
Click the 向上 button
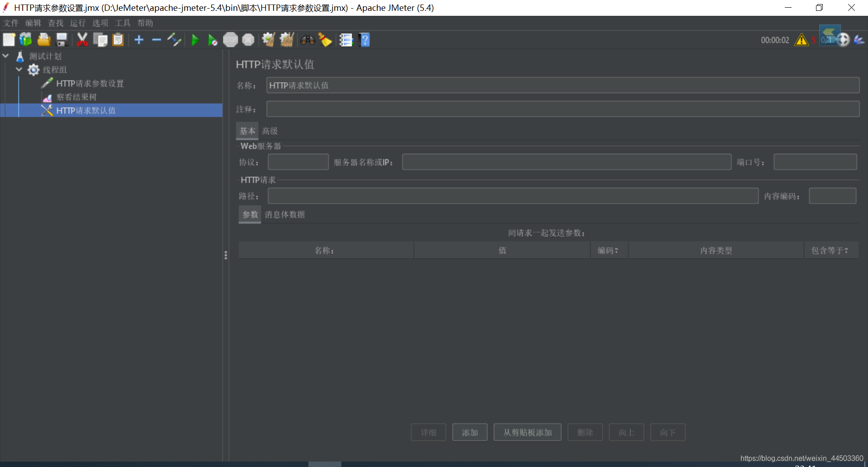point(627,432)
